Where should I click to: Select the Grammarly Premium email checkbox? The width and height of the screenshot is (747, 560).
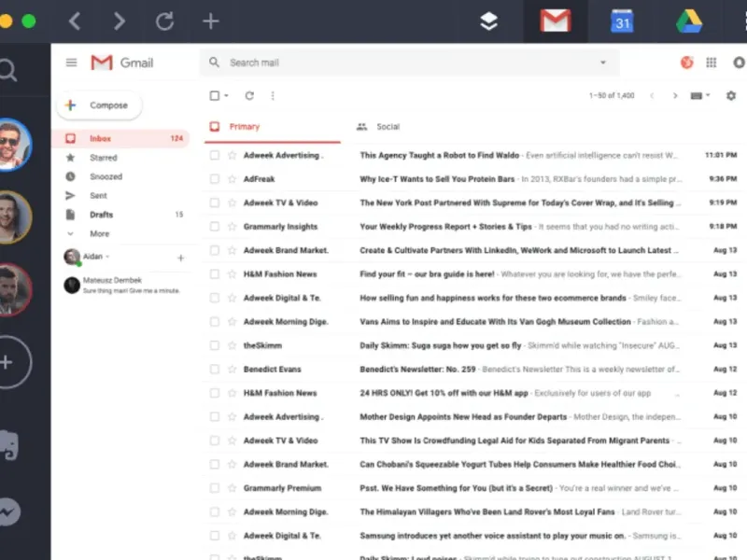pyautogui.click(x=215, y=488)
